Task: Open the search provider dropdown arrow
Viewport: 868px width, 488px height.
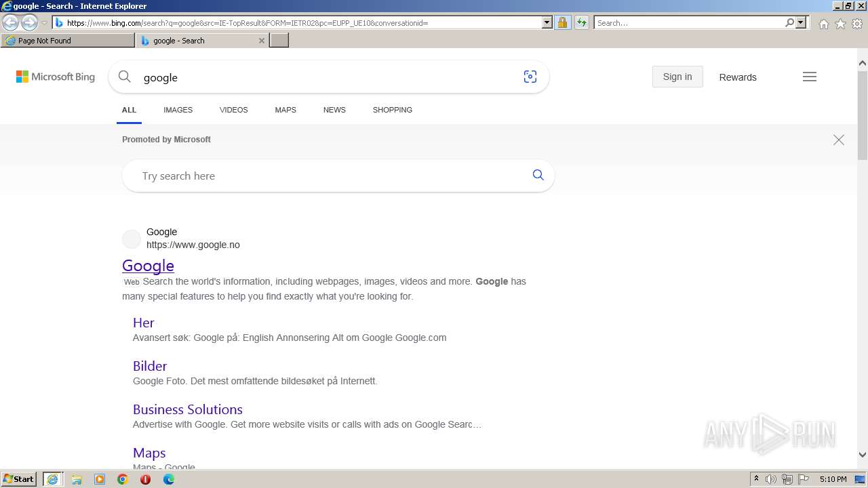Action: [x=801, y=22]
